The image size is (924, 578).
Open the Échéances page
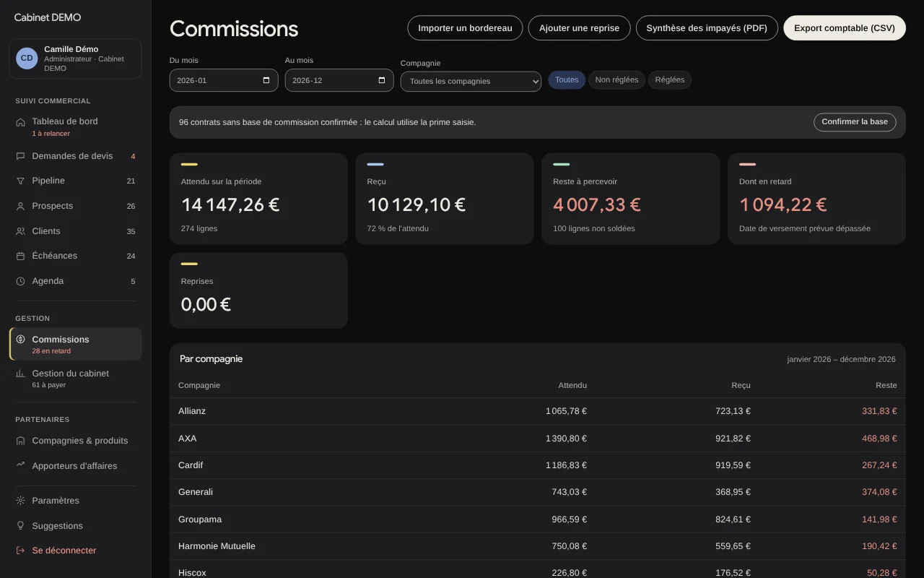coord(75,256)
